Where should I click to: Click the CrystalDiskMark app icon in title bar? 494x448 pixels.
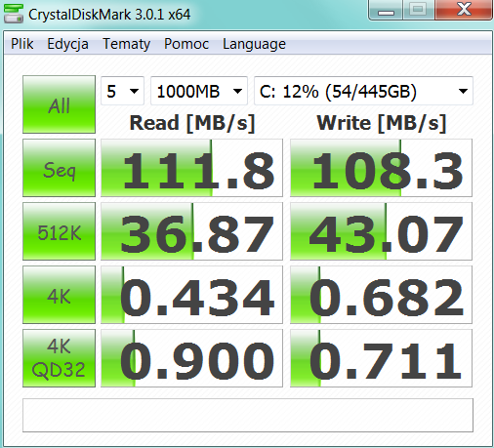coord(14,14)
